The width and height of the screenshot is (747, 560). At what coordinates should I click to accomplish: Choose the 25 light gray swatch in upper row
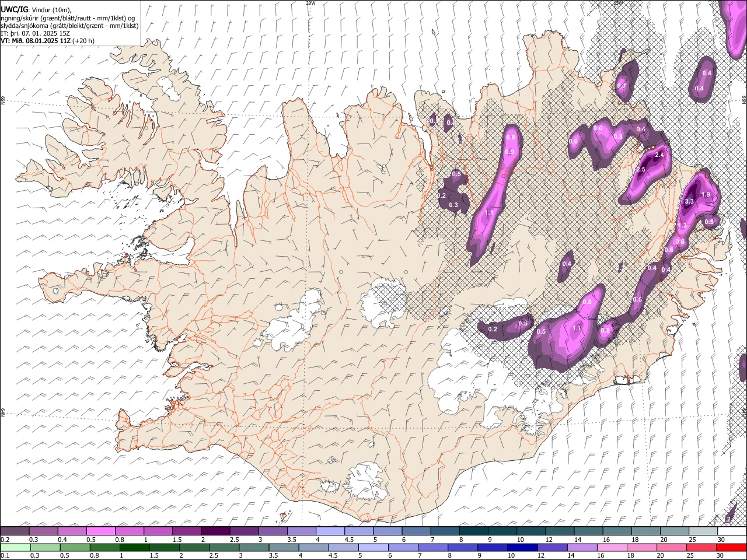[702, 531]
